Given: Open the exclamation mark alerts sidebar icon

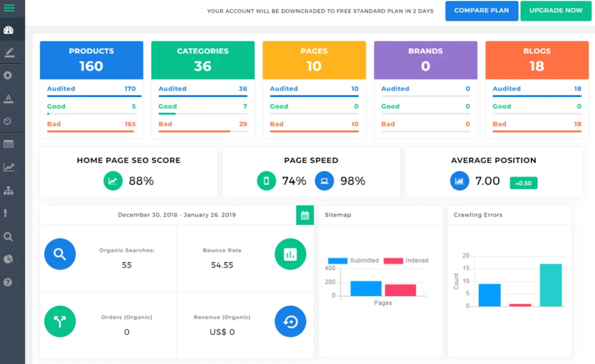Looking at the screenshot, I should point(6,213).
